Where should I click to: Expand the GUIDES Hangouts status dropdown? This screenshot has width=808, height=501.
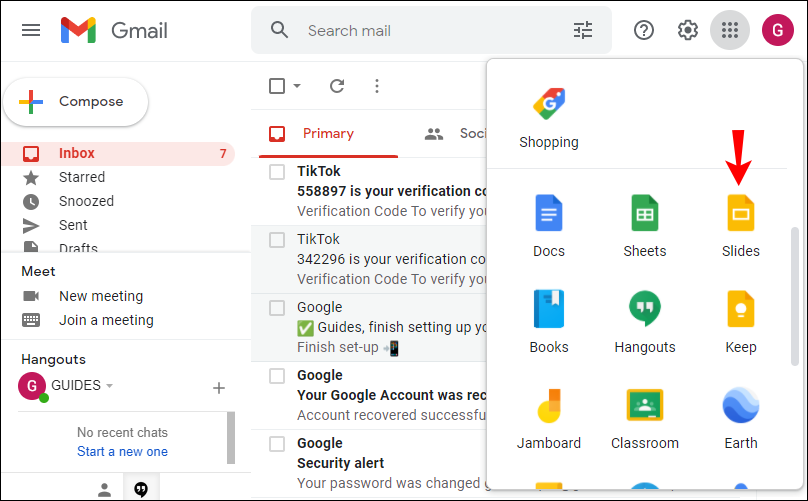pos(109,386)
